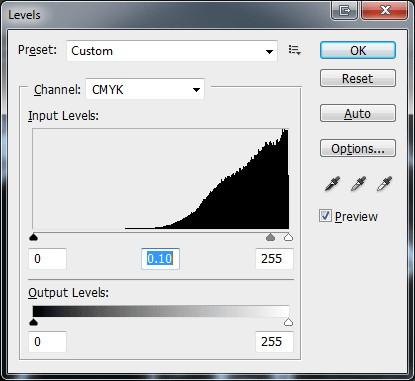Click the output levels gradient bar
415x381 pixels.
(161, 311)
